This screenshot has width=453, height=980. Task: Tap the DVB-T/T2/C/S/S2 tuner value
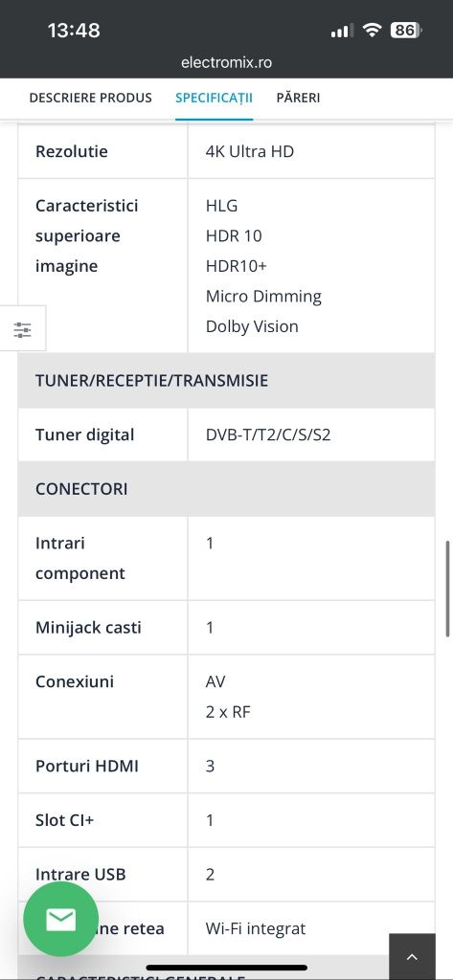pos(268,434)
